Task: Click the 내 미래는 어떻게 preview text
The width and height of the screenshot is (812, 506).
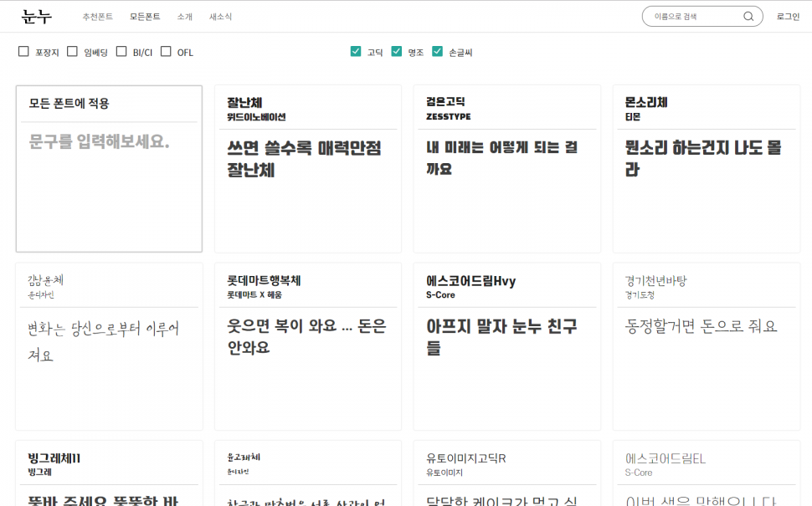Action: (501, 158)
